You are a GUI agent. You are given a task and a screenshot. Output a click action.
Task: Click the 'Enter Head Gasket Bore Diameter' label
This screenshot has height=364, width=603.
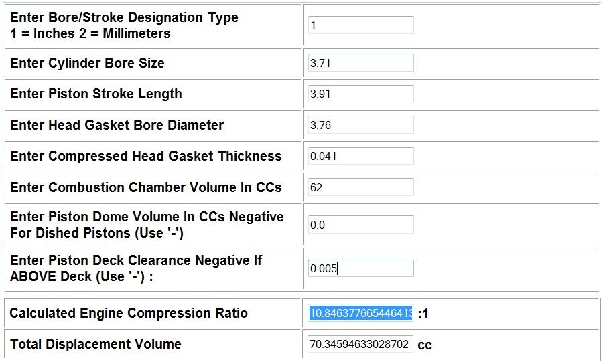[x=117, y=125]
